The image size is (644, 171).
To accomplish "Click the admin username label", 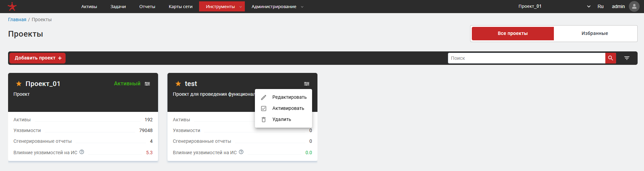I will 618,6.
